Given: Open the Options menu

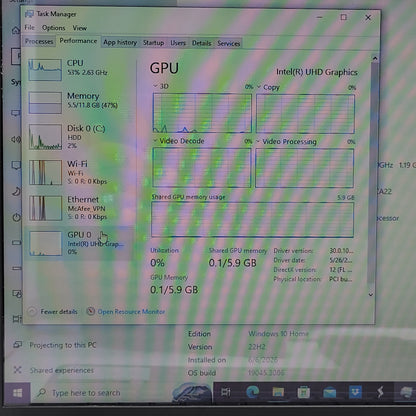Looking at the screenshot, I should [x=53, y=28].
